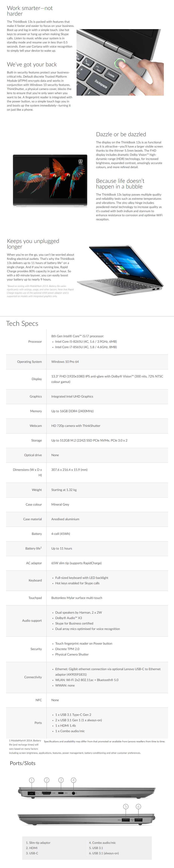The height and width of the screenshot is (868, 174).
Task: Click the Tech Specs section heading
Action: [x=22, y=324]
